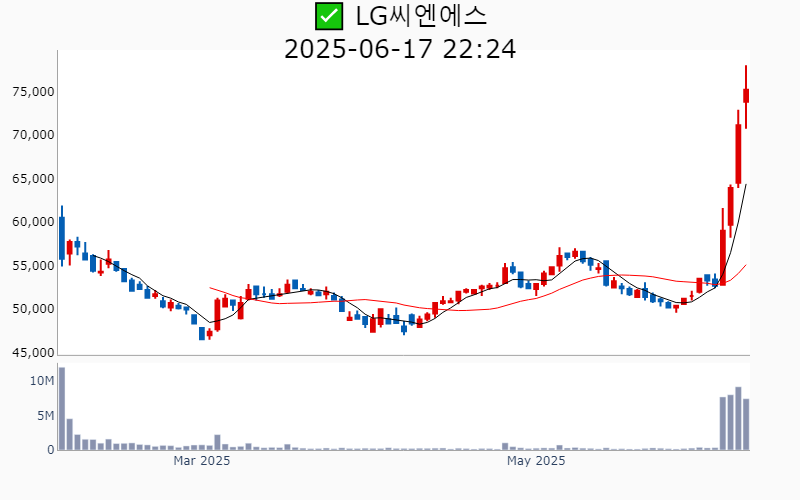Click the 50,000 price axis label
This screenshot has height=500, width=800.
tap(33, 309)
